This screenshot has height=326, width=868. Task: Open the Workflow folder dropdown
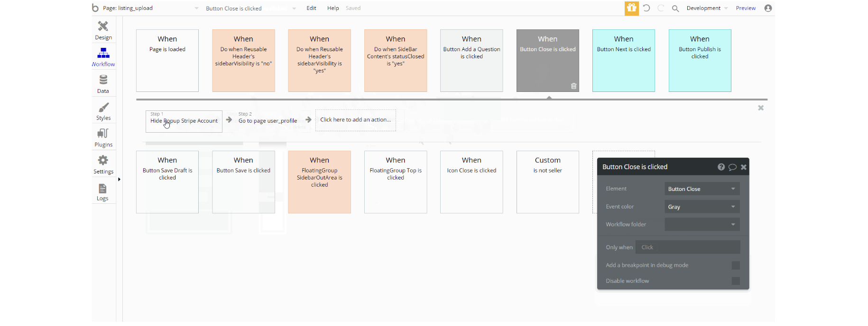click(x=702, y=225)
